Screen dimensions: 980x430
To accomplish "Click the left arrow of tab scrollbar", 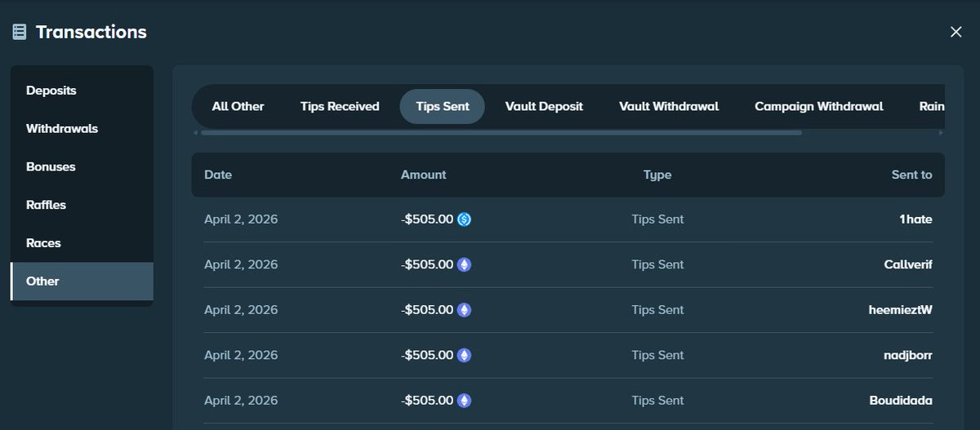I will tap(195, 132).
